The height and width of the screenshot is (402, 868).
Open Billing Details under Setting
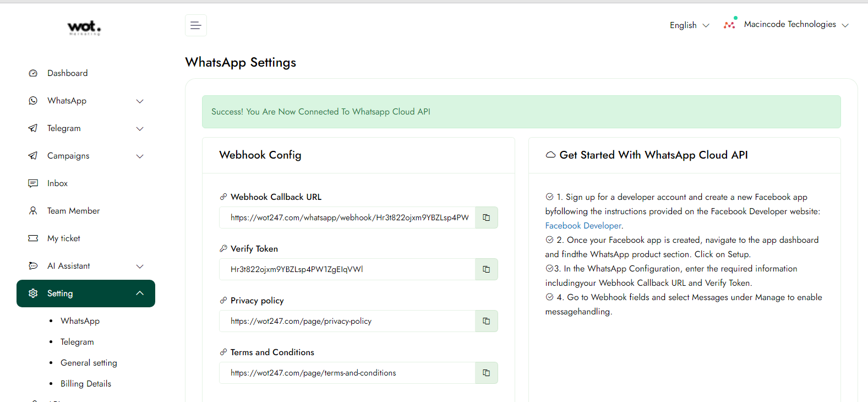86,384
